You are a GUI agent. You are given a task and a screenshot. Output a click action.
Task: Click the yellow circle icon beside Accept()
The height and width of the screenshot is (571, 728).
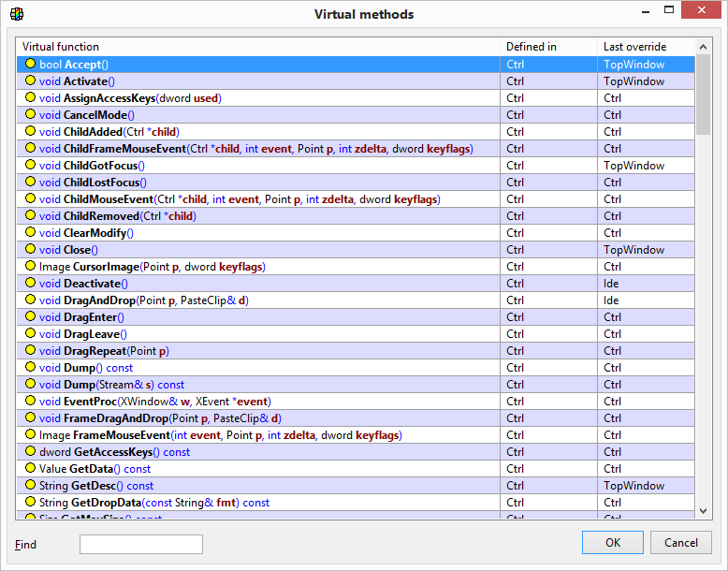point(30,65)
